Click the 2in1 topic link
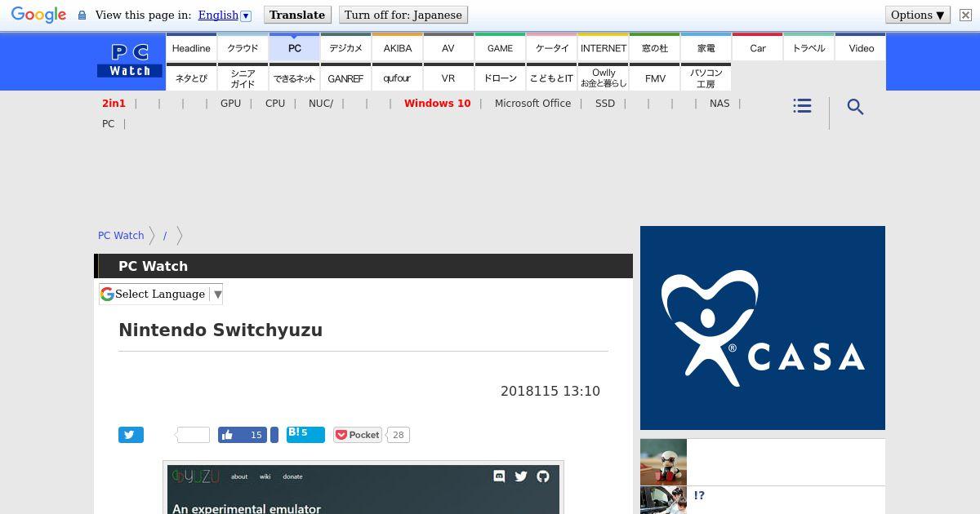 114,104
